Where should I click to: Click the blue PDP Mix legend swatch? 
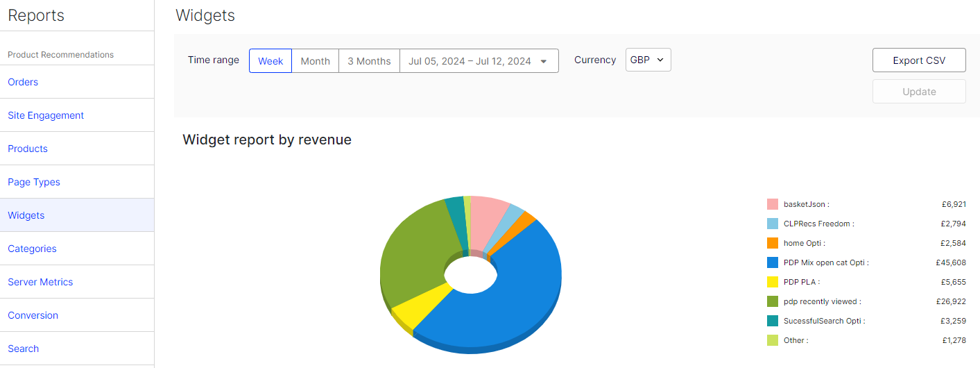[772, 262]
